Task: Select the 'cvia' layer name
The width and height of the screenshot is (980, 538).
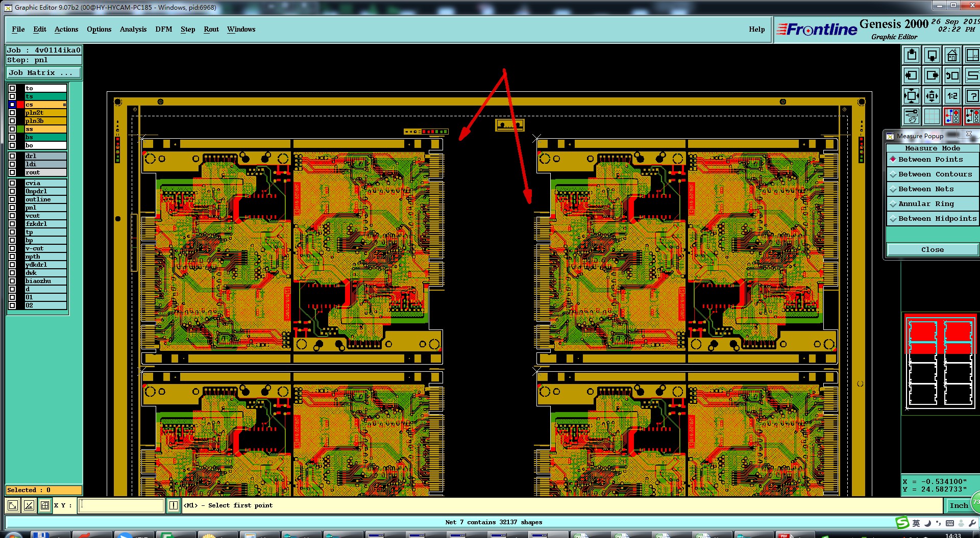Action: tap(45, 183)
